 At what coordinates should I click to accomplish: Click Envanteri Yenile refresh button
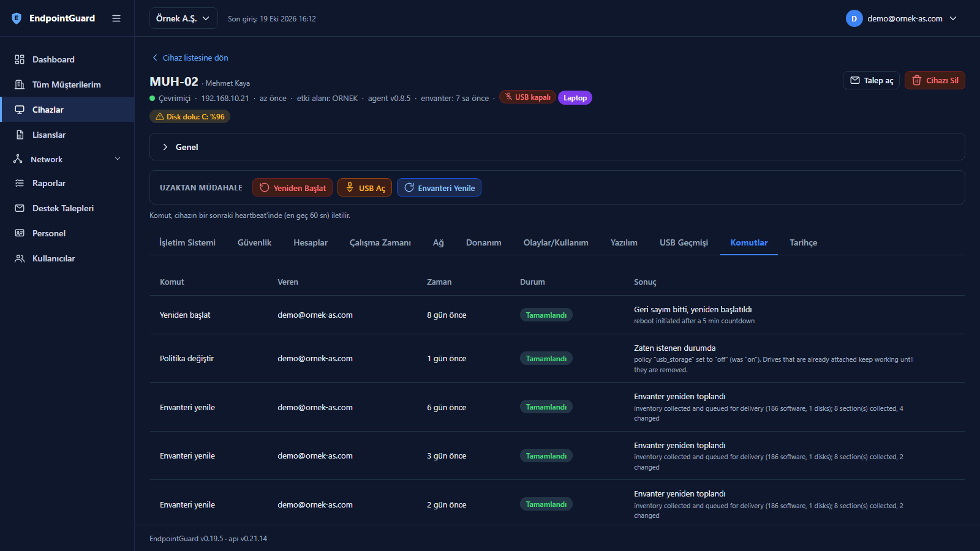439,187
